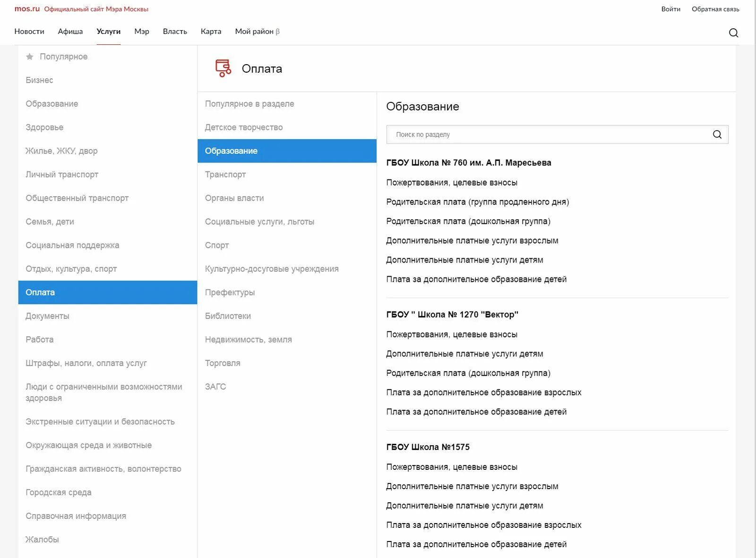756x558 pixels.
Task: Open the Власть menu item
Action: 175,31
